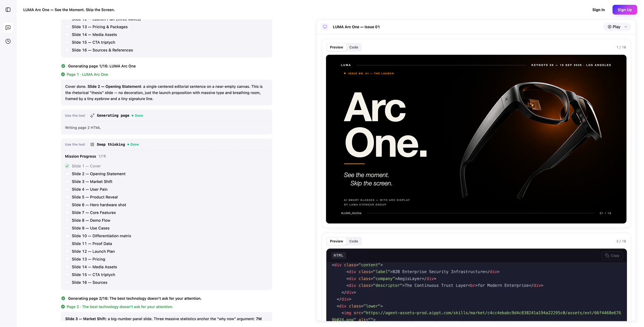The width and height of the screenshot is (644, 327).
Task: Click green check beside Page 2 link
Action: click(x=63, y=307)
